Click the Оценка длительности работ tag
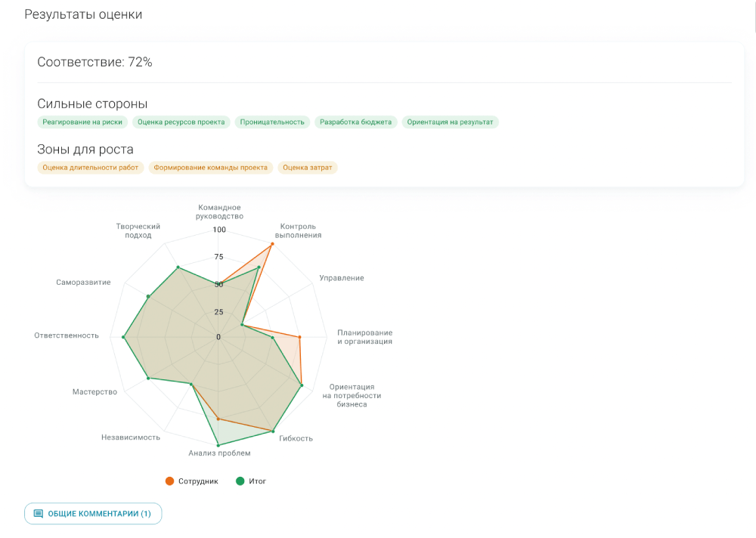 click(x=91, y=168)
